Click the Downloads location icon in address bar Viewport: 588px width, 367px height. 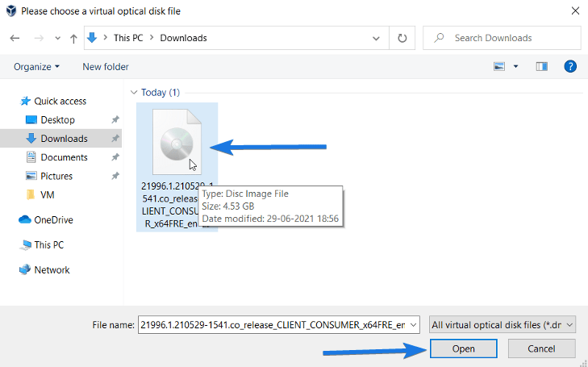tap(92, 37)
